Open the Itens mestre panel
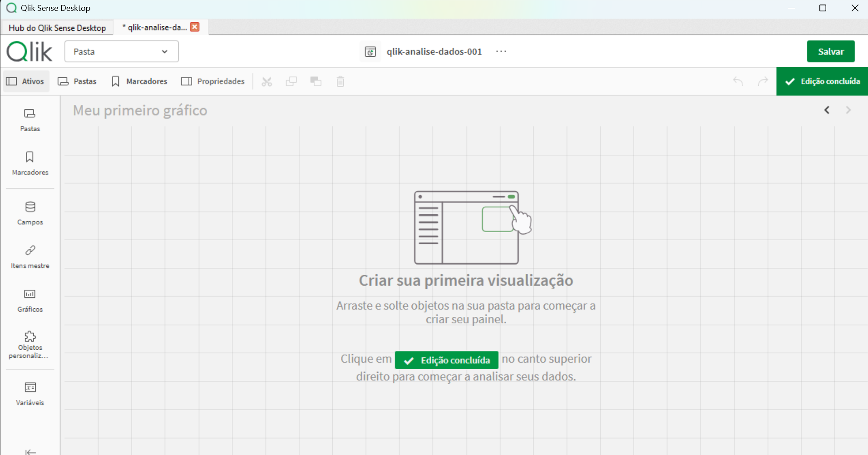 tap(30, 257)
